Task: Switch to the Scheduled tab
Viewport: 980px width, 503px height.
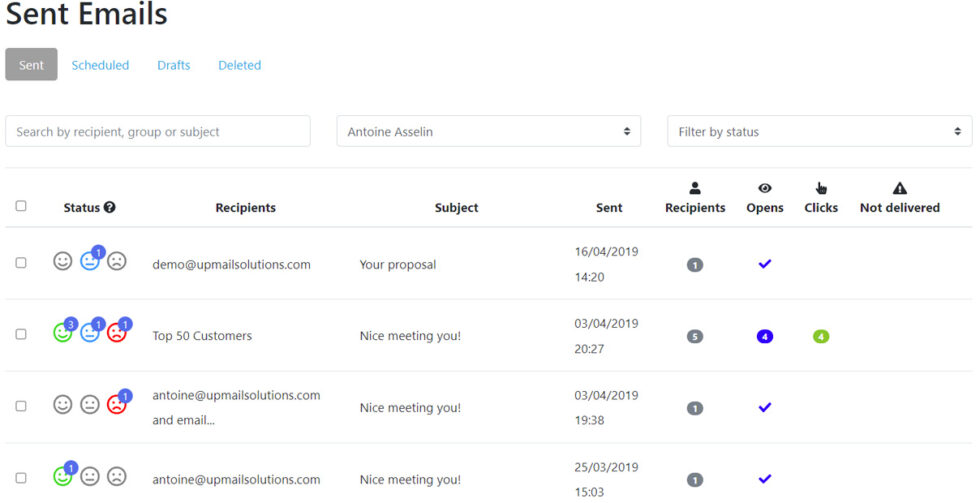Action: click(100, 65)
